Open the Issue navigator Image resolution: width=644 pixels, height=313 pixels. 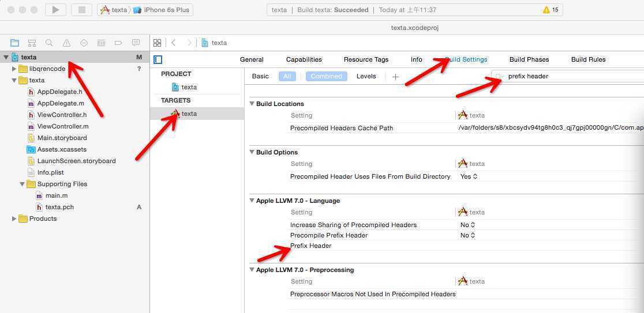pos(66,43)
